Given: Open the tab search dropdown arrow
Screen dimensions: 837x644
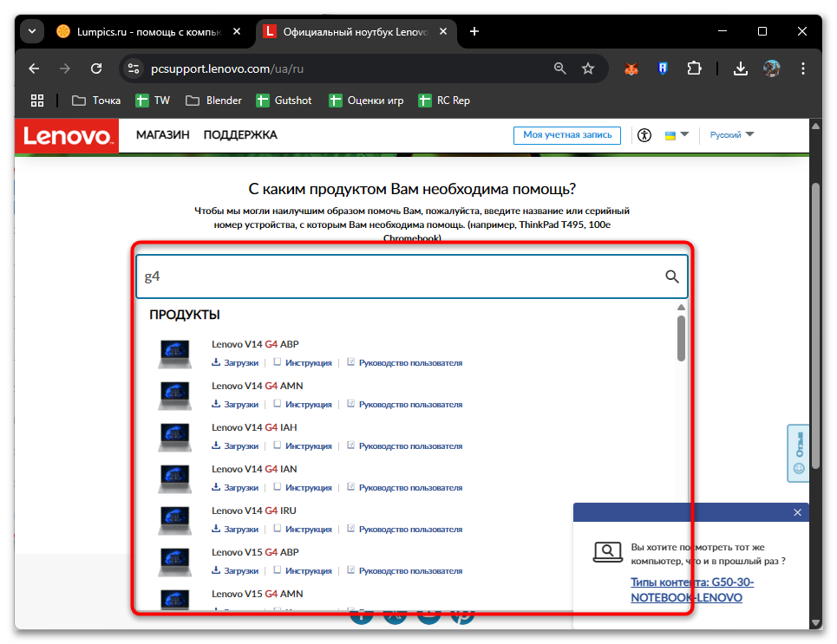Looking at the screenshot, I should [32, 31].
